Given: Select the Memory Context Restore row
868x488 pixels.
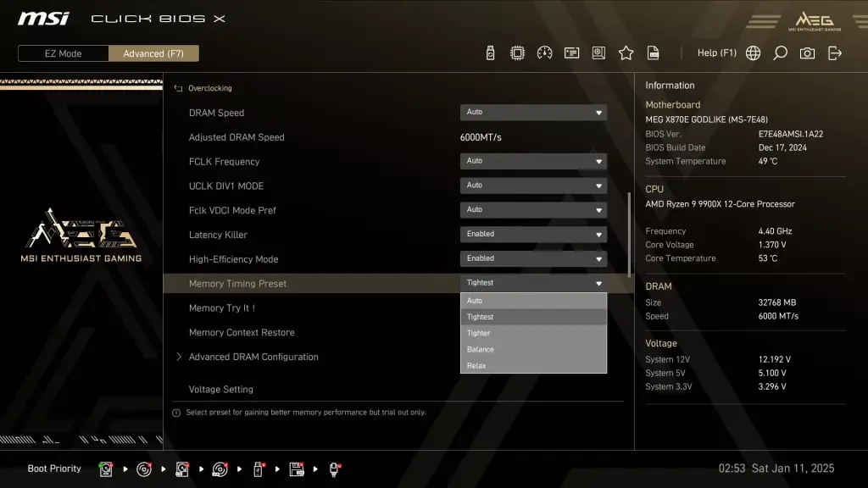Looking at the screenshot, I should (242, 332).
